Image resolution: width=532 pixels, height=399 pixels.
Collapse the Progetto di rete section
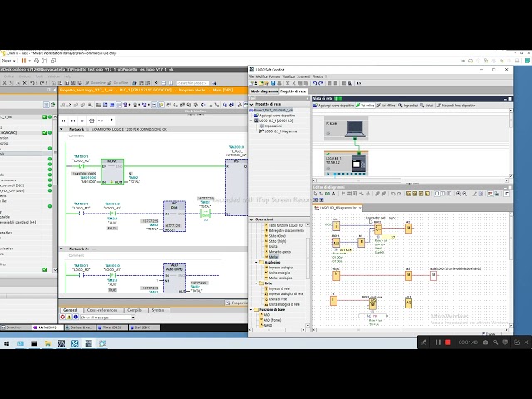pyautogui.click(x=251, y=104)
